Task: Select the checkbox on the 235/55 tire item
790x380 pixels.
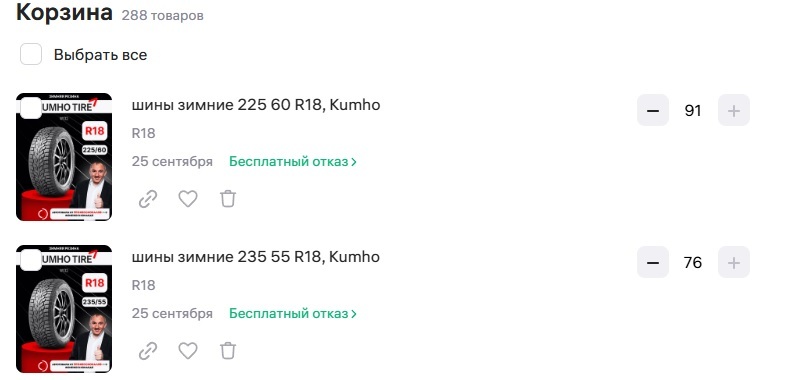Action: (x=31, y=260)
